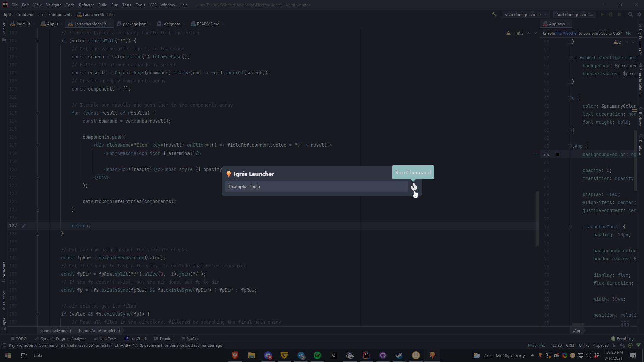Collapse the .LauncherModal fold marker in App.scss
The height and width of the screenshot is (362, 644).
point(570,227)
